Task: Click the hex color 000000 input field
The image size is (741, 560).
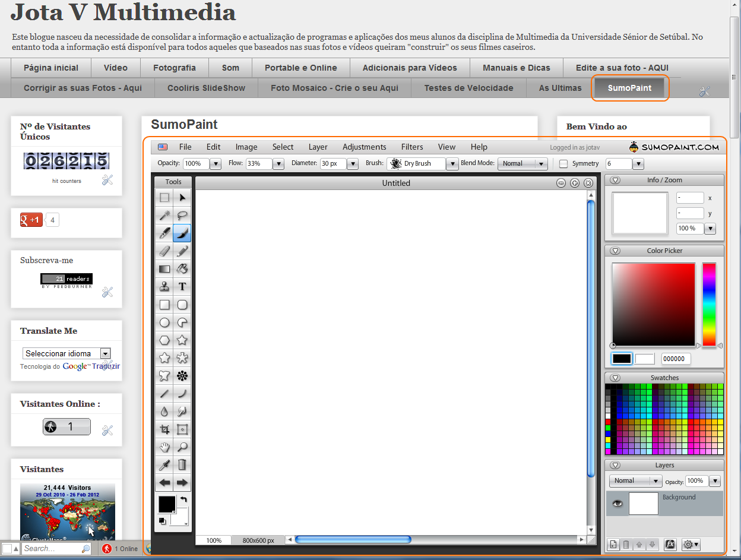Action: tap(676, 359)
